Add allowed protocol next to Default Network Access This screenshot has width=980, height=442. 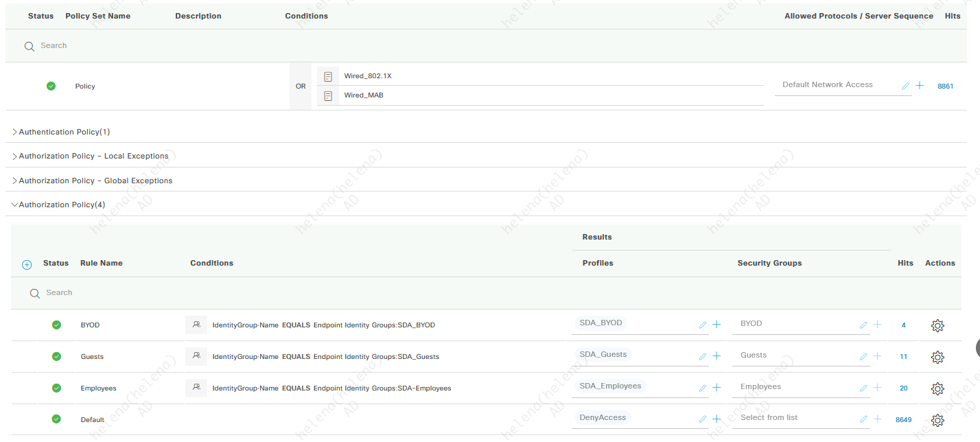coord(920,86)
